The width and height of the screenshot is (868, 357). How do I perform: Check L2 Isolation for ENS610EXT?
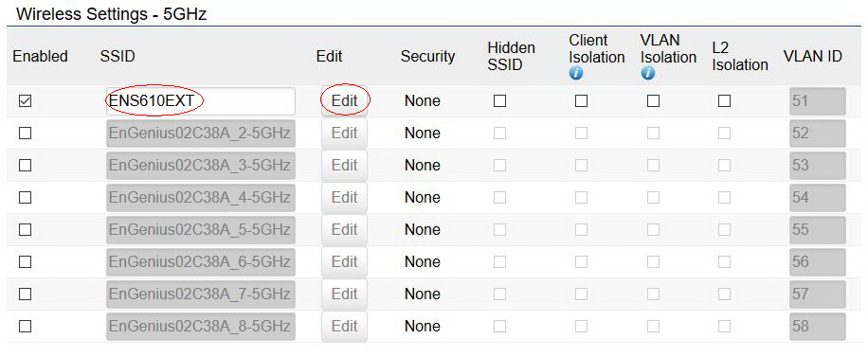pos(724,101)
